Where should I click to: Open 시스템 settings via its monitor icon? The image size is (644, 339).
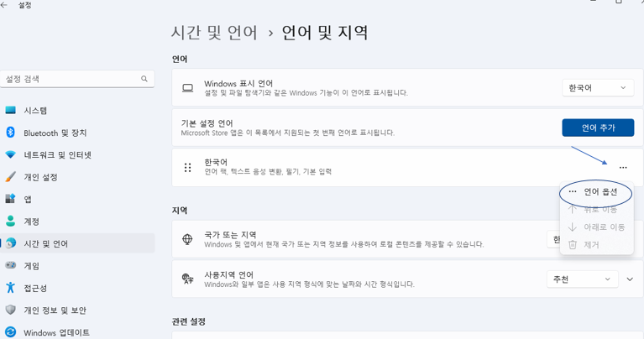point(11,111)
